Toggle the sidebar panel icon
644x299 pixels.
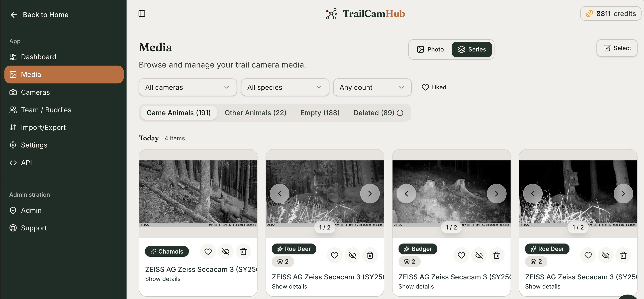[x=142, y=13]
